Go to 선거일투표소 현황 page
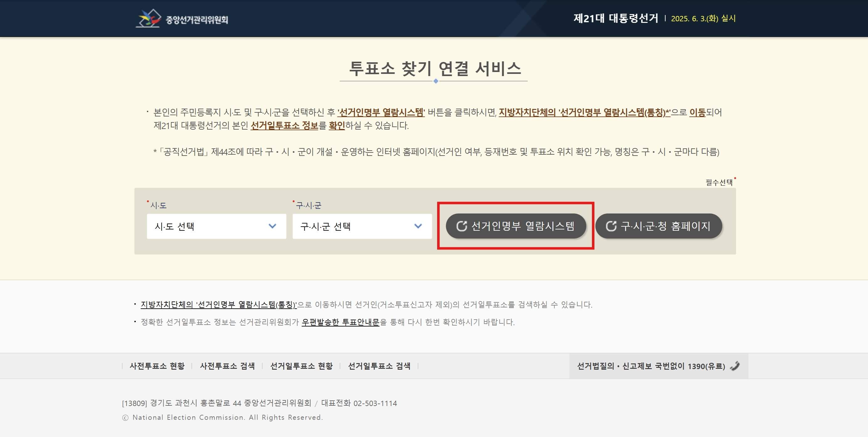The height and width of the screenshot is (437, 868). [301, 366]
